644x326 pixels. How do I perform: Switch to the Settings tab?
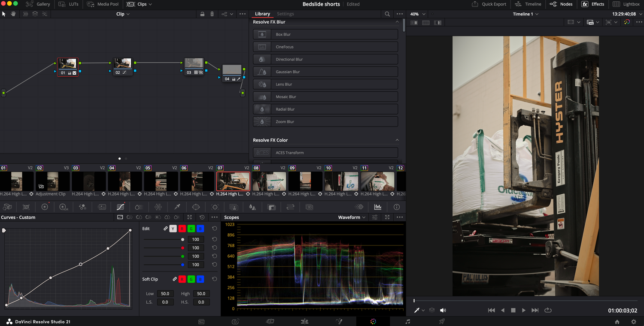click(x=286, y=14)
